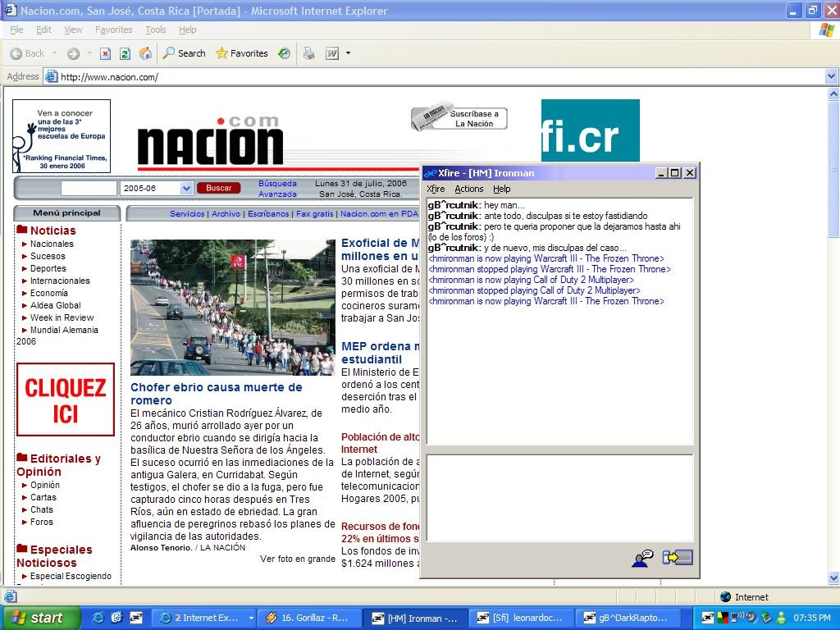840x630 pixels.
Task: Open the Forward button history dropdown
Action: pyautogui.click(x=89, y=53)
